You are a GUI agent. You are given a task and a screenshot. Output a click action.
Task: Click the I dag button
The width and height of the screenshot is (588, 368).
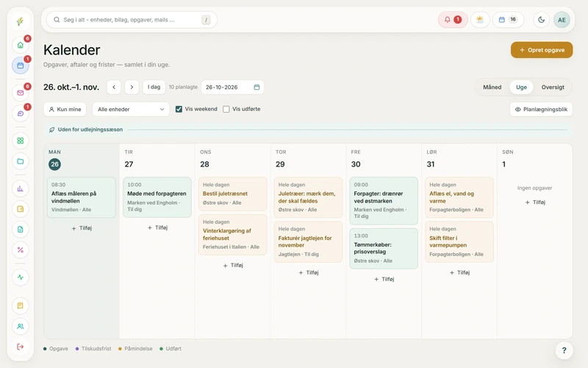click(x=154, y=87)
